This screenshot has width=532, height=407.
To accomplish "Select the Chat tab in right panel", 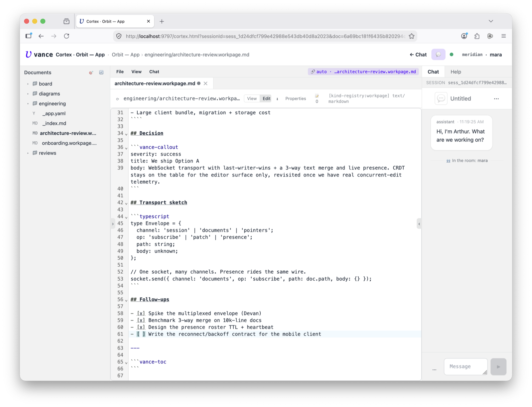I will coord(433,72).
